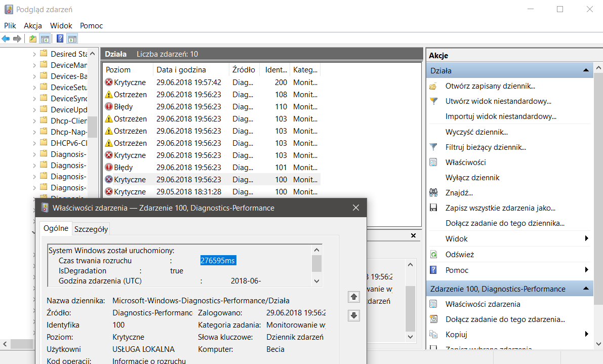This screenshot has width=603, height=364.
Task: Show the next event with the down arrow button
Action: pos(354,315)
